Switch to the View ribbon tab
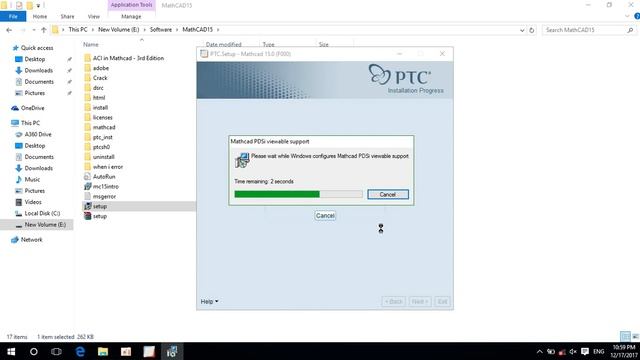The width and height of the screenshot is (640, 360). [93, 16]
